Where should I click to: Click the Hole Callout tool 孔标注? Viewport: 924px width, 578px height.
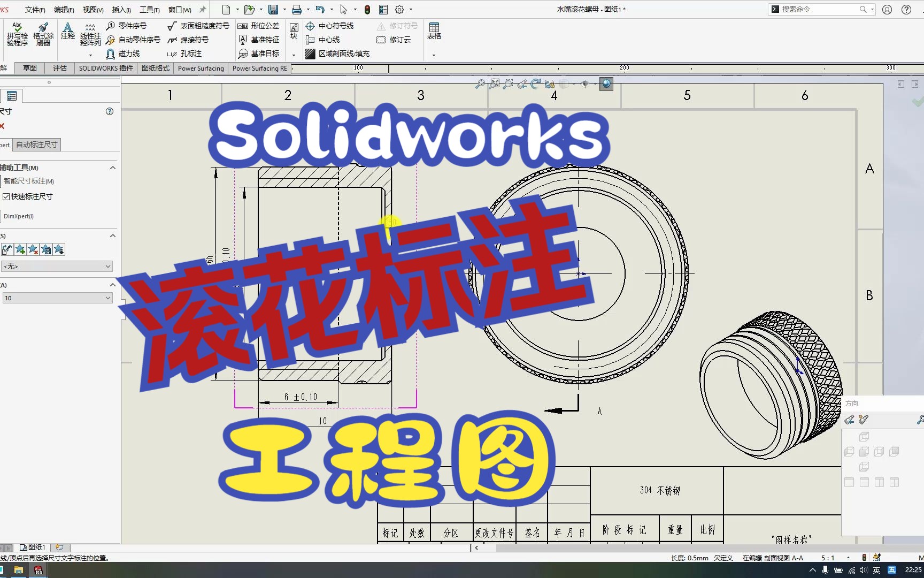[x=184, y=54]
